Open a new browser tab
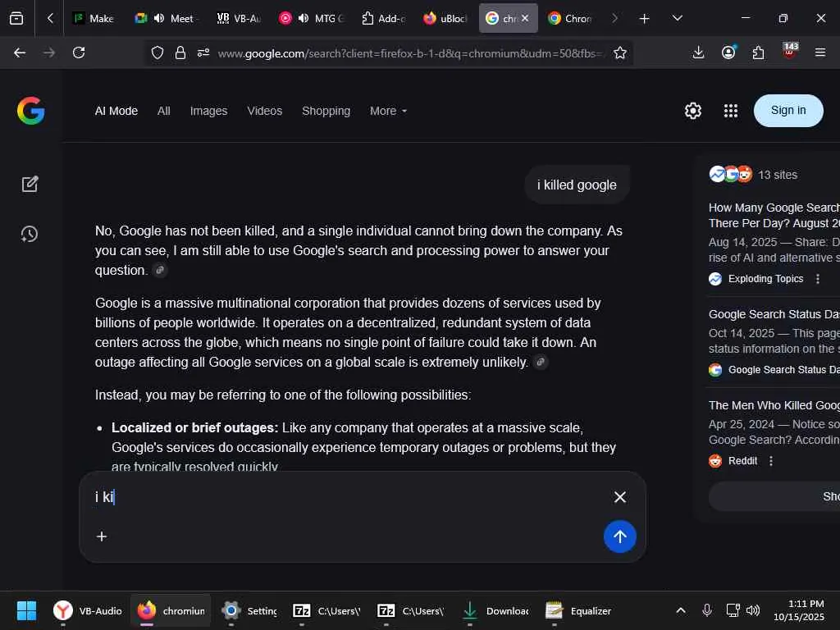Screen dimensions: 840x630 tap(645, 18)
